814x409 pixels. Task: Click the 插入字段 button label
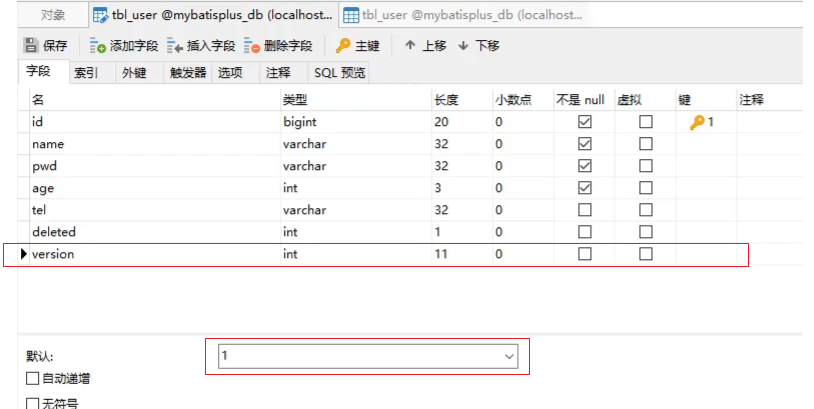click(x=211, y=46)
